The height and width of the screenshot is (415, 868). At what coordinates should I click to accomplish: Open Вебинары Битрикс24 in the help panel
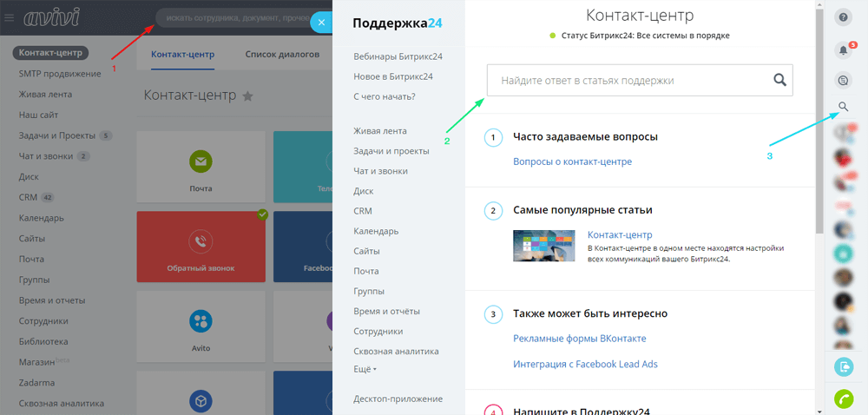tap(398, 56)
